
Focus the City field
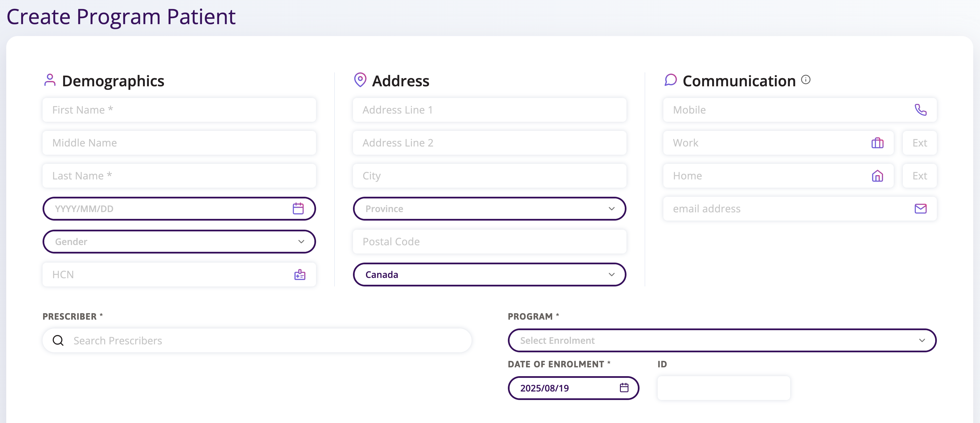click(489, 175)
